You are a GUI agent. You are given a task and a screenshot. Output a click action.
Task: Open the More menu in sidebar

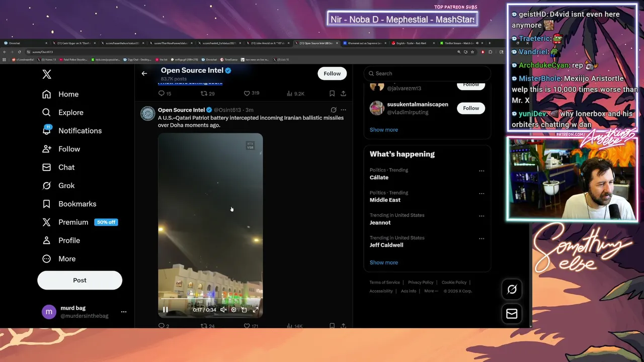(x=59, y=259)
